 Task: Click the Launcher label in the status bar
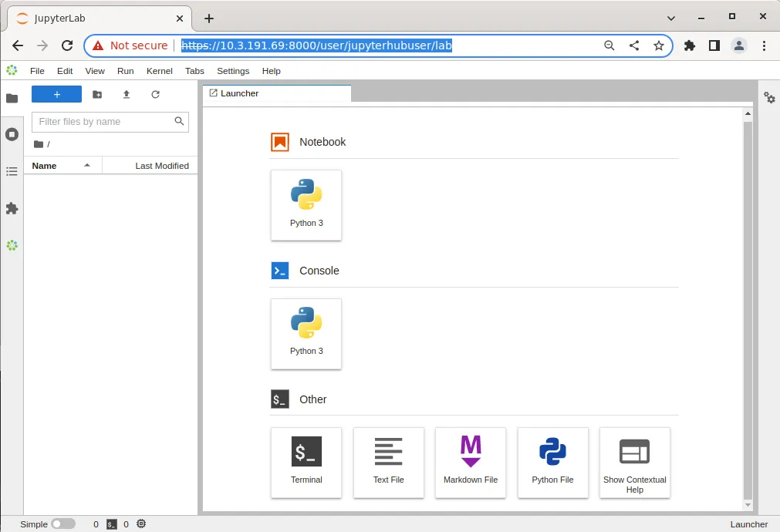tap(748, 524)
